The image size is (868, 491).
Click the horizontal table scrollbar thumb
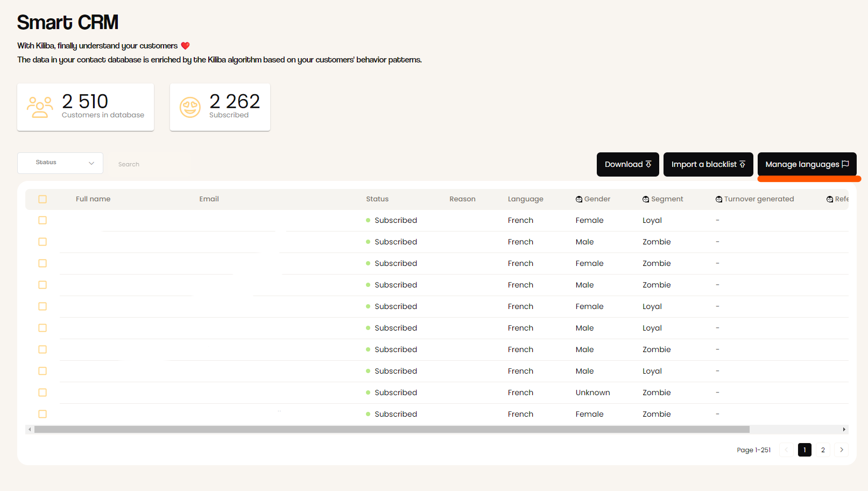click(x=392, y=430)
